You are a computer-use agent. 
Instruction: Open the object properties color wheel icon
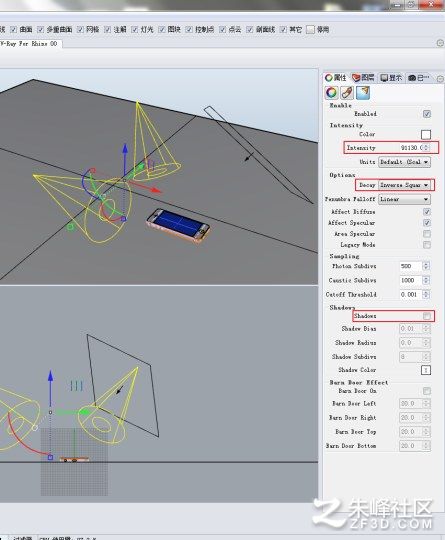tap(331, 93)
